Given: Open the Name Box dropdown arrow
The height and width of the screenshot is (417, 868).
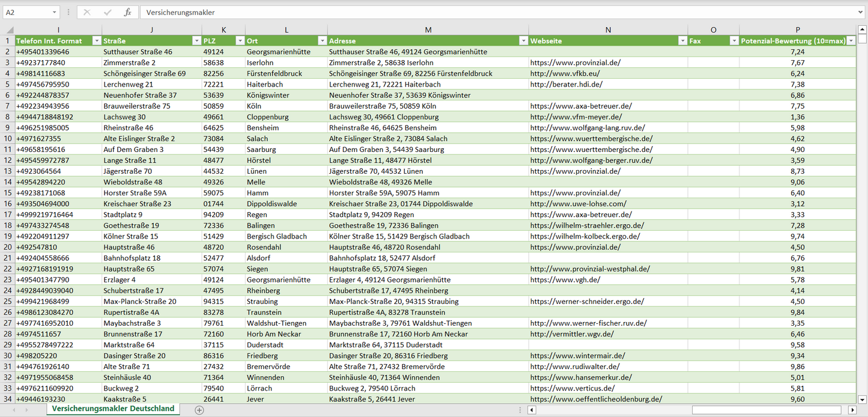Looking at the screenshot, I should click(54, 12).
